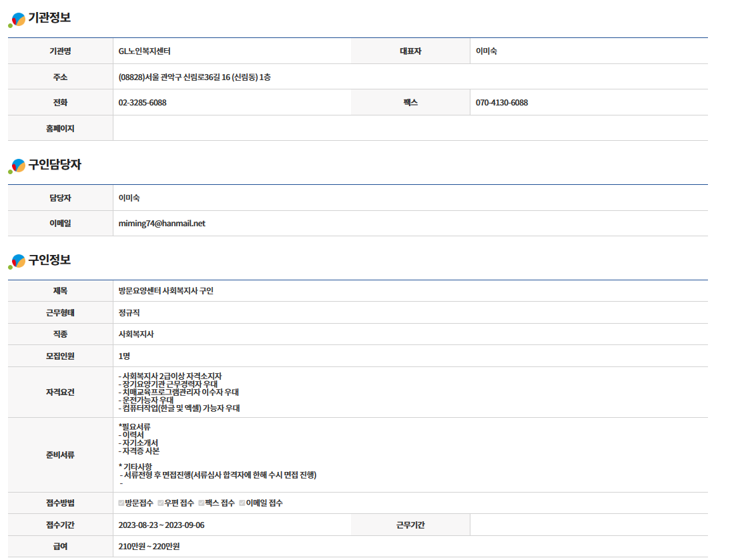Click the phone number 02-3285-6088
732x560 pixels.
click(x=142, y=103)
